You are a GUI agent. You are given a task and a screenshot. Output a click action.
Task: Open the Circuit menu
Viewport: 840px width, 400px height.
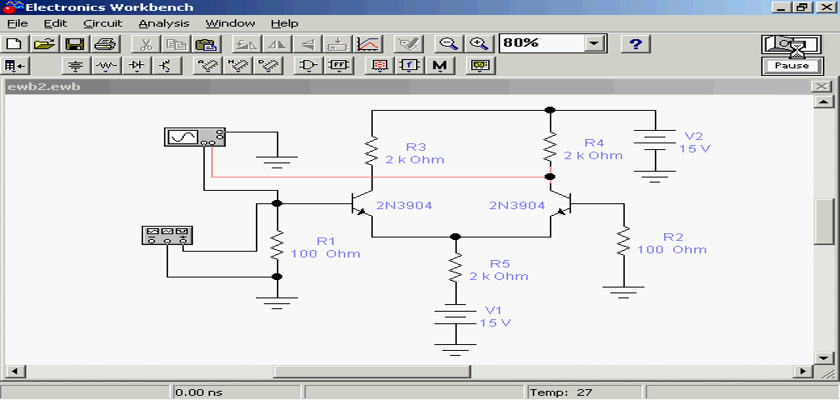(x=103, y=24)
